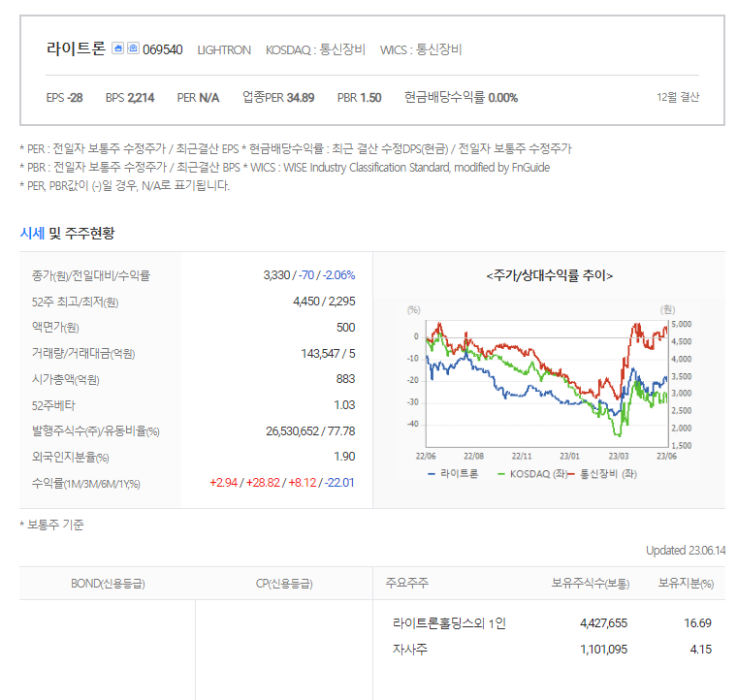Click the company name 라이트론 heading

pos(76,48)
